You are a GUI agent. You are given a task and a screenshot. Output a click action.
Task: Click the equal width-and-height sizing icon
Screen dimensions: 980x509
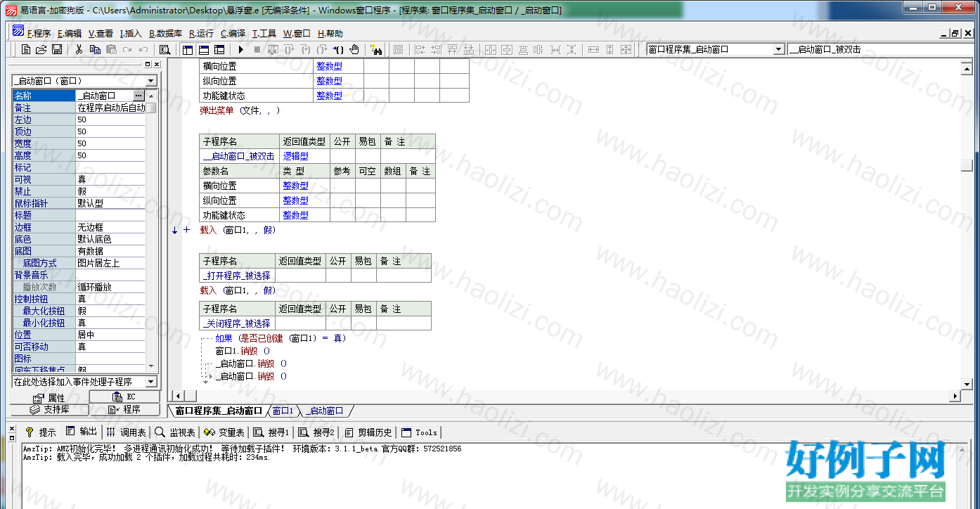[x=626, y=49]
